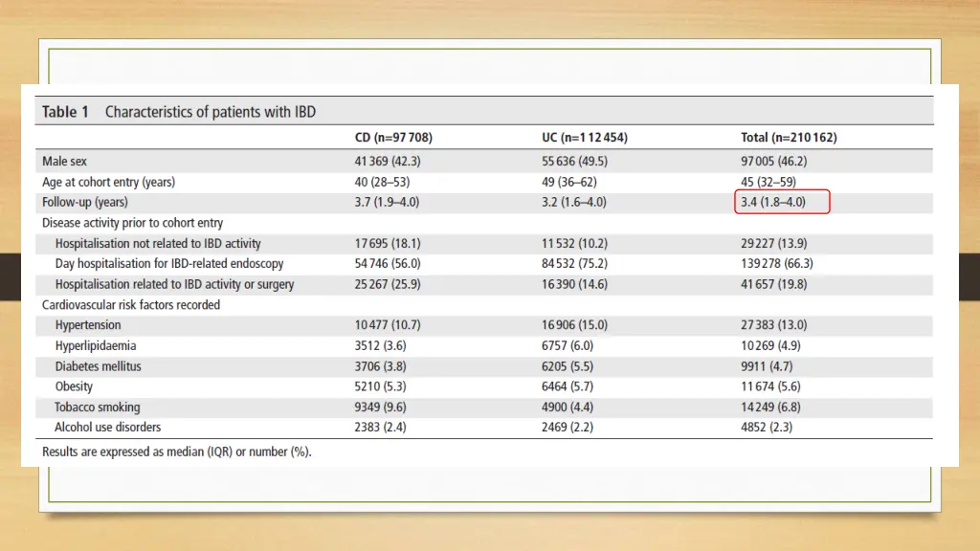Click cell '41 657 (19.8)'
This screenshot has width=980, height=551.
pyautogui.click(x=773, y=284)
